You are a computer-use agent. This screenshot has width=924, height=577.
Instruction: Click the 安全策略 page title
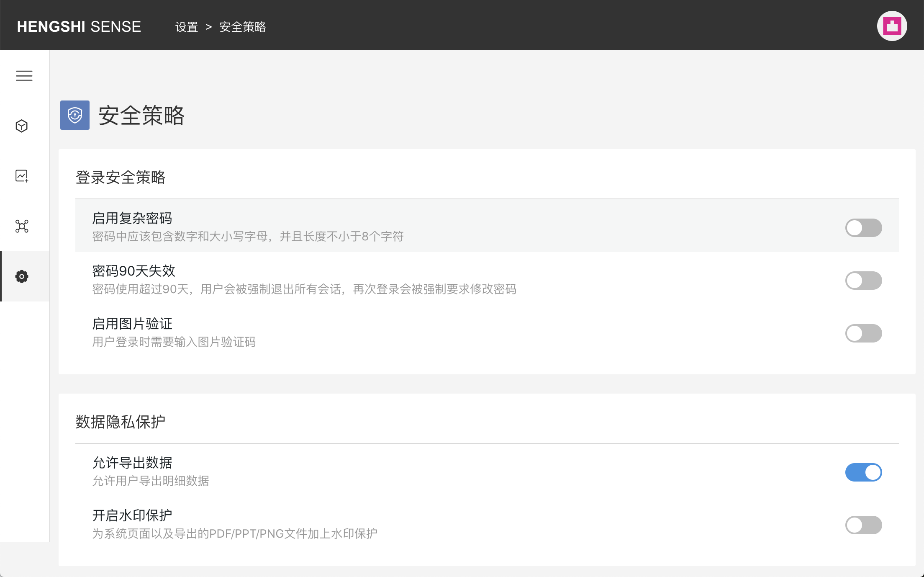[x=141, y=115]
